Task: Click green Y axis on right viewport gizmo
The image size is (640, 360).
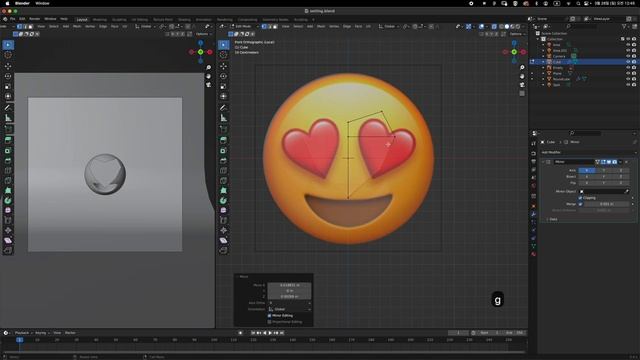Action: [x=514, y=52]
